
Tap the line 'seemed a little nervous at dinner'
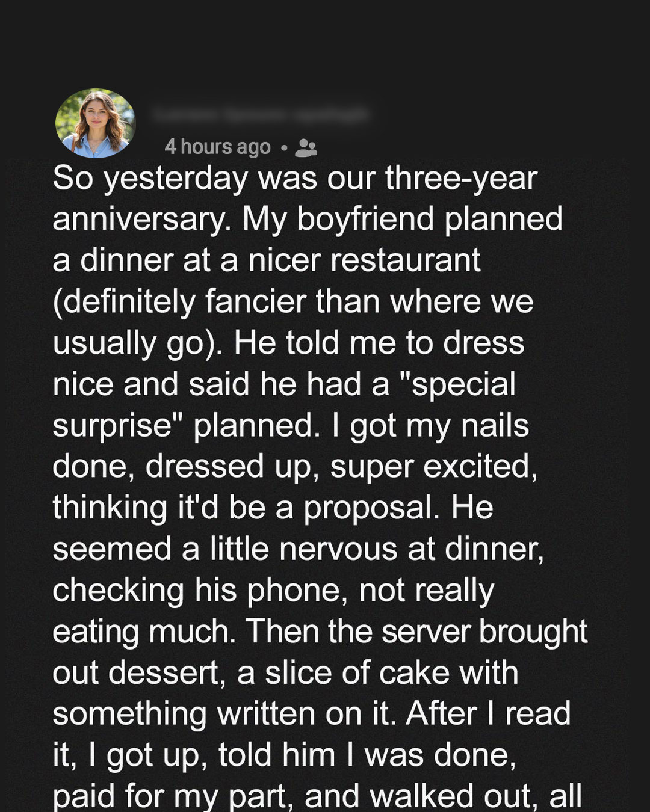pyautogui.click(x=297, y=549)
